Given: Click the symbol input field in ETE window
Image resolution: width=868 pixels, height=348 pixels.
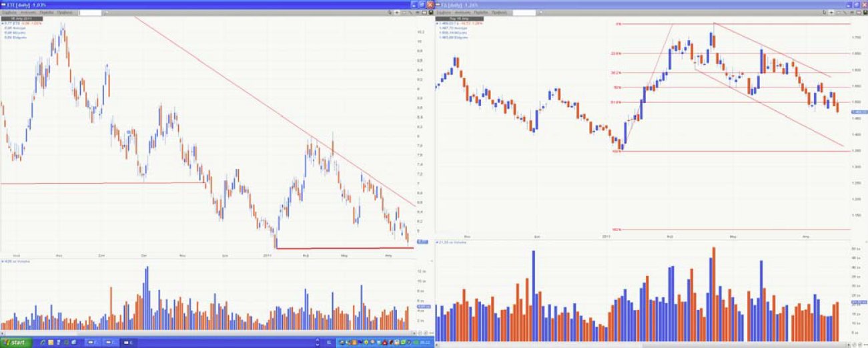Looking at the screenshot, I should click(89, 12).
